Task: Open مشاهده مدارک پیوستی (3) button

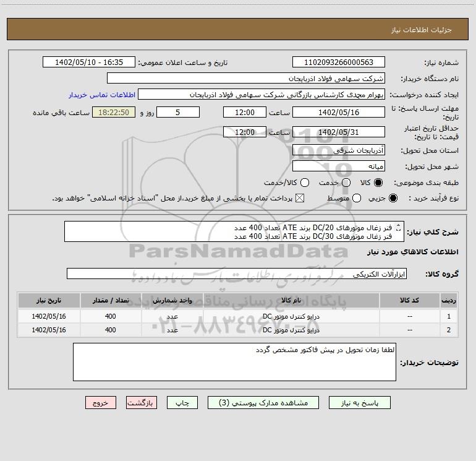Action: point(263,403)
